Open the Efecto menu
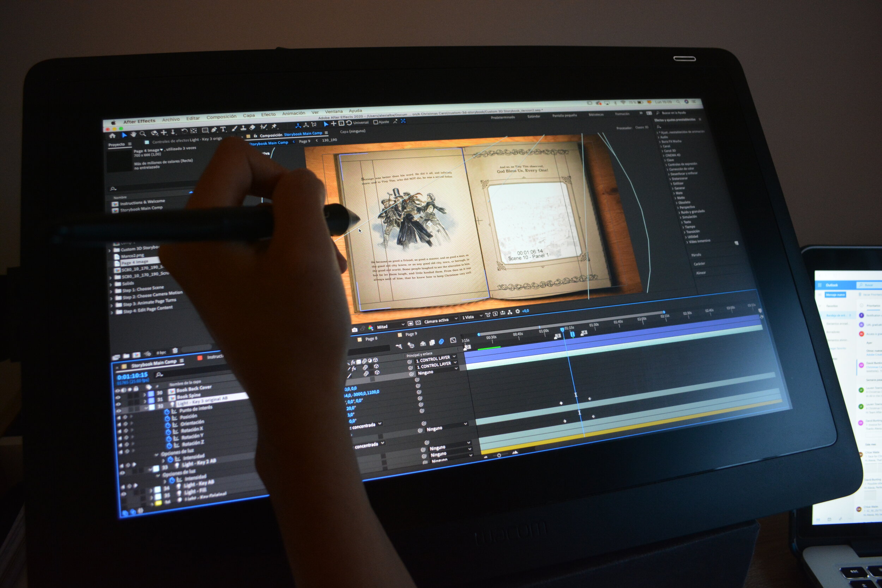The image size is (882, 588). (268, 114)
